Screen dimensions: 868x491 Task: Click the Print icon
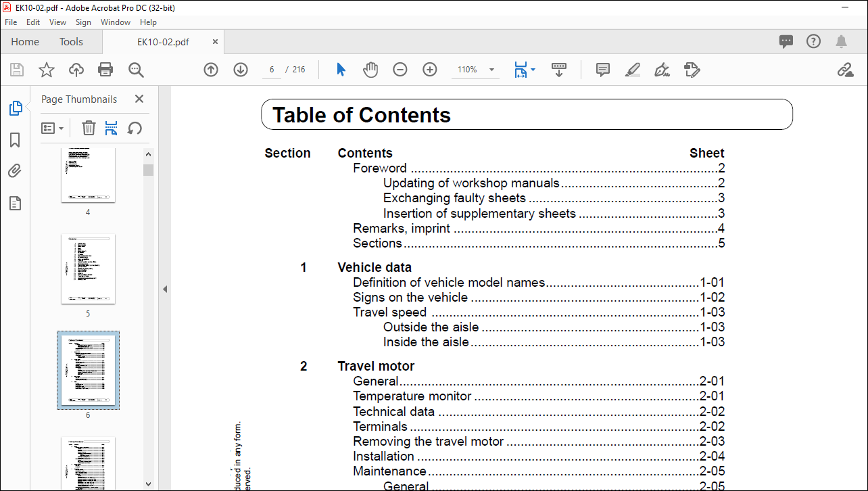click(105, 70)
